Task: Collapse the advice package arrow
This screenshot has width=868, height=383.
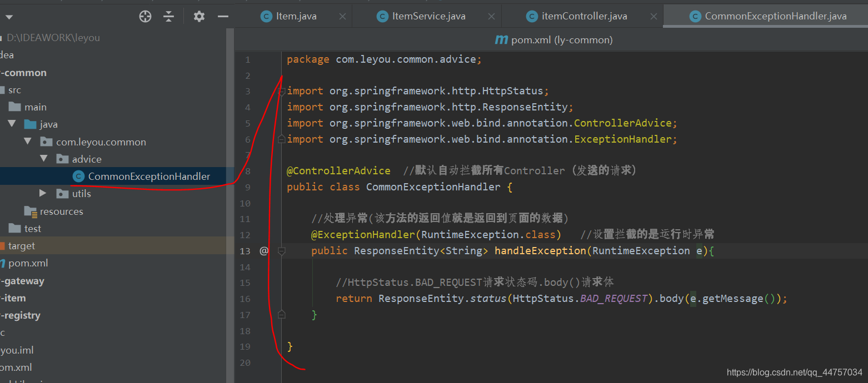Action: tap(44, 159)
